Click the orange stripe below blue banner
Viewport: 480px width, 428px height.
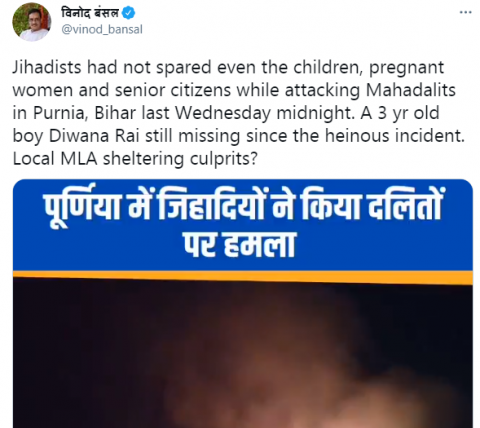tap(243, 277)
